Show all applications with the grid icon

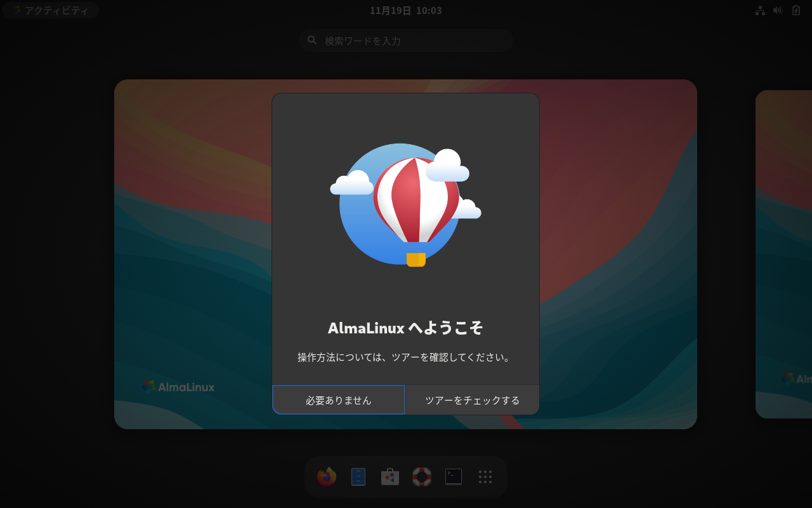coord(485,477)
